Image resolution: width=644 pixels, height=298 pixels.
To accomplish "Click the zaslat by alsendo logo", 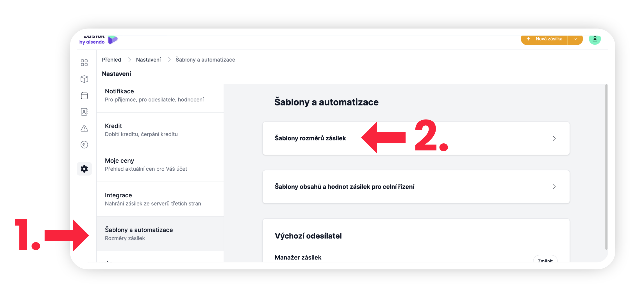I will pos(98,40).
